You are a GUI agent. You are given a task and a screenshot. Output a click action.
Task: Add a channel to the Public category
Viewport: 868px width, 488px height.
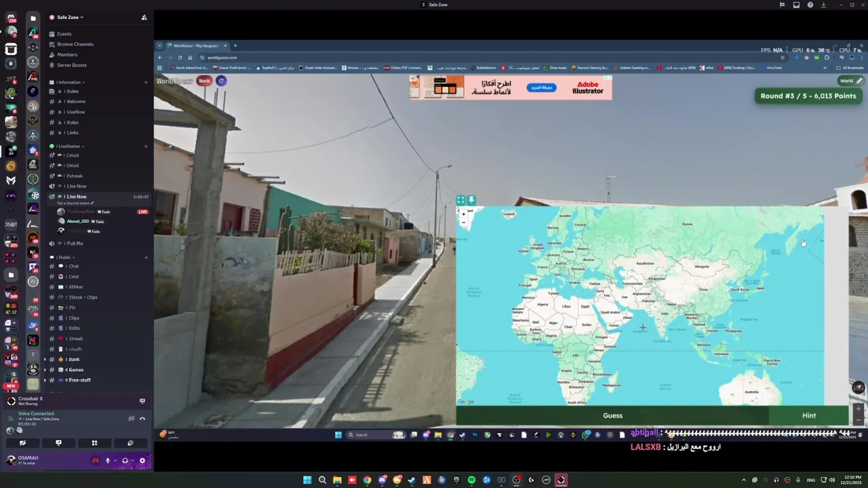pos(146,258)
